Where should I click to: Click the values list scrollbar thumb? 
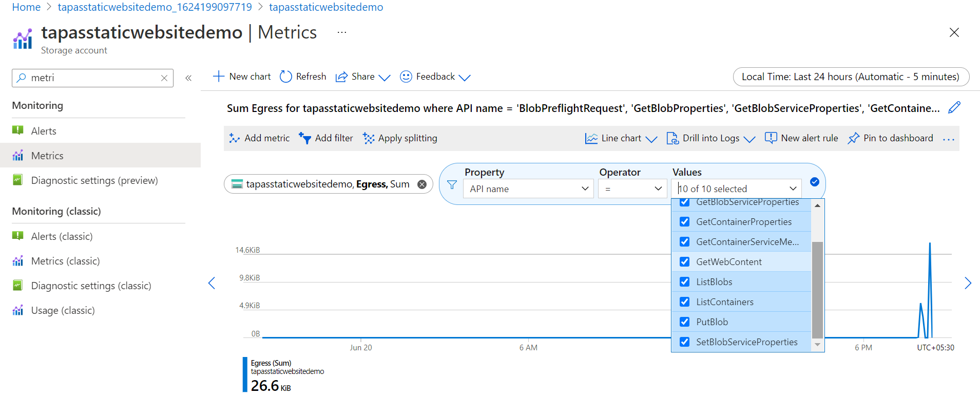tap(817, 290)
